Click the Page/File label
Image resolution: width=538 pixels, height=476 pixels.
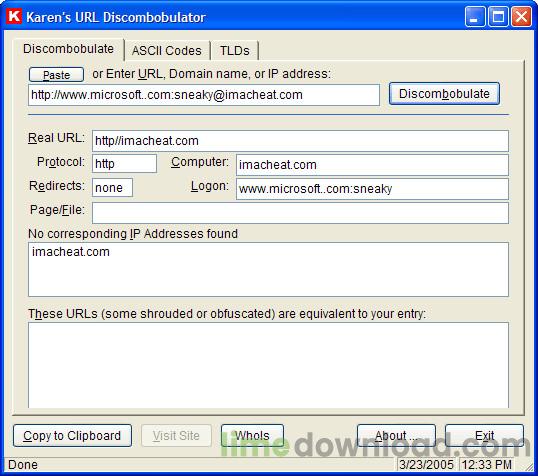[57, 210]
